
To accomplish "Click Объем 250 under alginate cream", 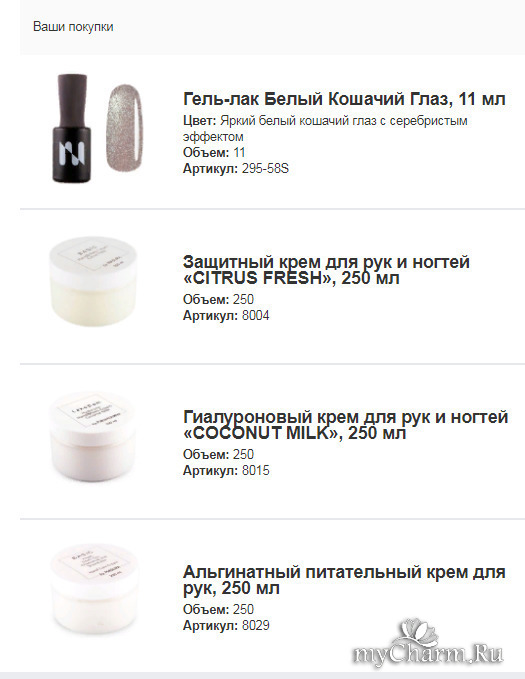I will pyautogui.click(x=218, y=609).
